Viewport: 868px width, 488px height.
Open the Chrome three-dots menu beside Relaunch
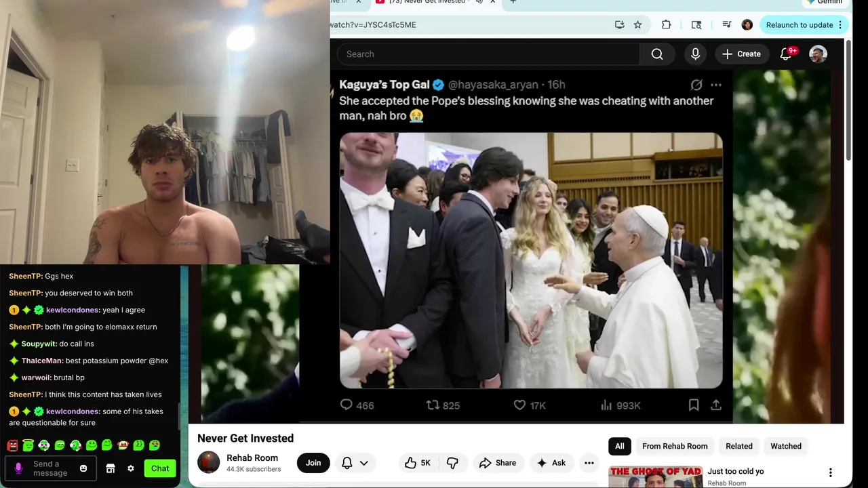[840, 25]
